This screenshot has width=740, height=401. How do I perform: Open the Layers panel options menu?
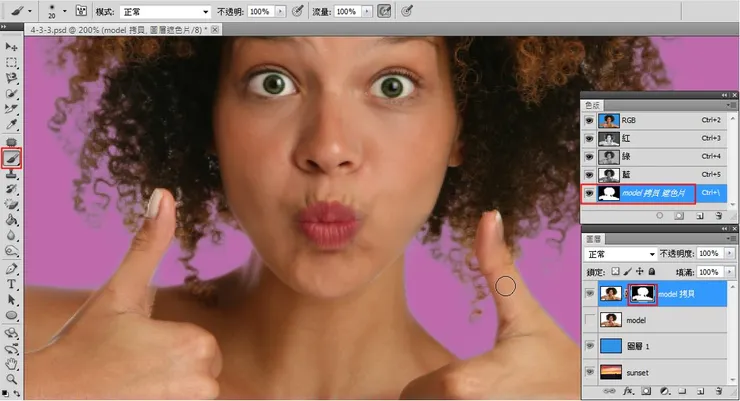point(731,239)
